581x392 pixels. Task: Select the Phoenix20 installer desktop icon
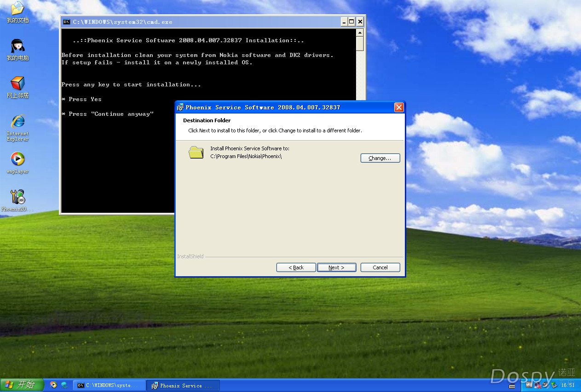pyautogui.click(x=17, y=200)
